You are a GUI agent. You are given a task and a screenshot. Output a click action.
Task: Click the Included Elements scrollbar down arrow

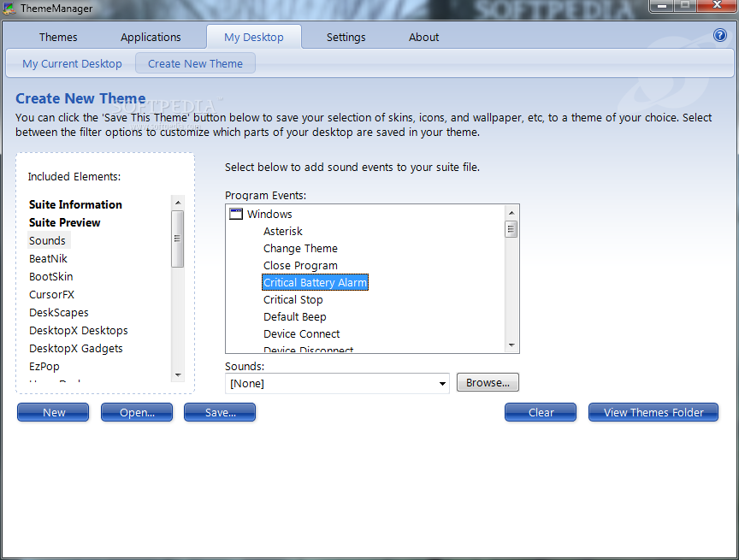click(178, 375)
